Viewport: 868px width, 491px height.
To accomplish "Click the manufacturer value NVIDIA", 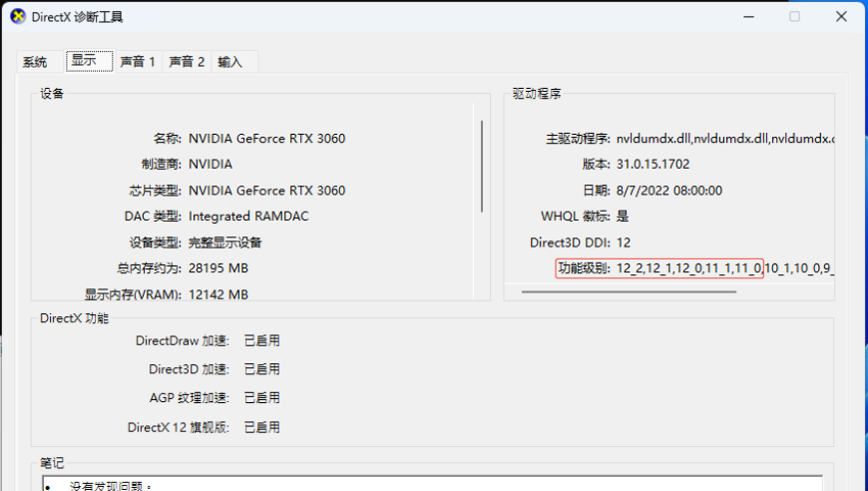I will (211, 165).
